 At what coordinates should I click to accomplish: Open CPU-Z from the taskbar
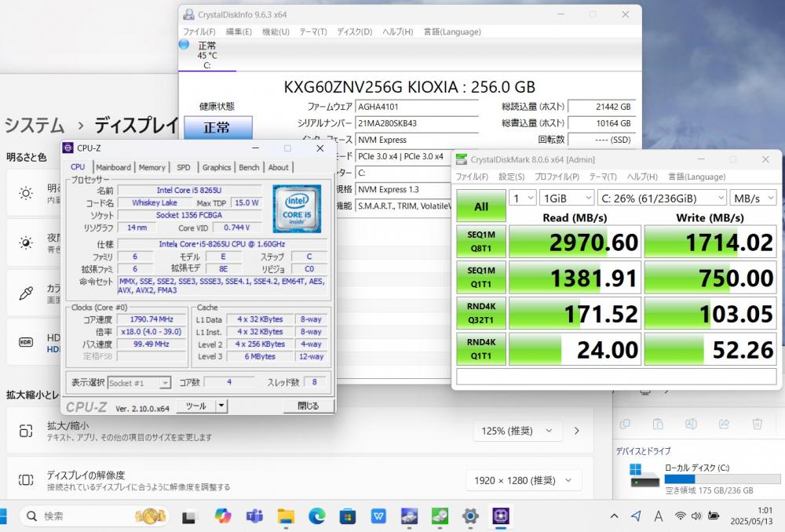[x=501, y=516]
